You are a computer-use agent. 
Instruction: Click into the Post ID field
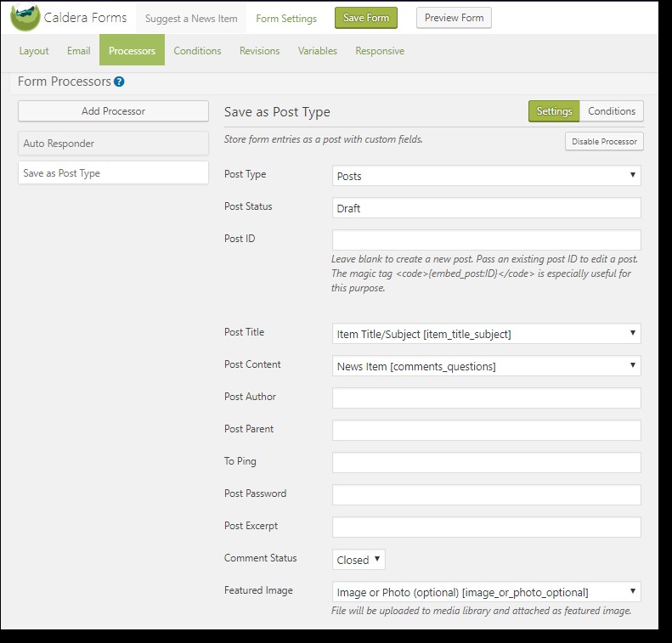487,240
